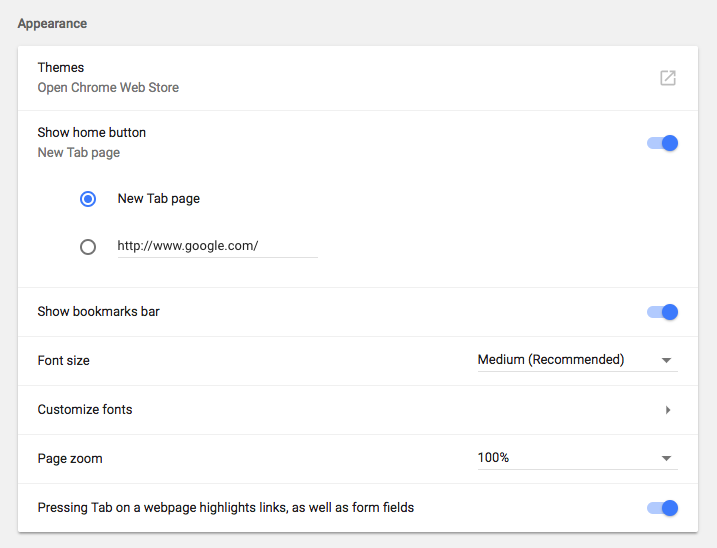Expand Customize fonts arrow
The height and width of the screenshot is (548, 717).
pos(668,410)
